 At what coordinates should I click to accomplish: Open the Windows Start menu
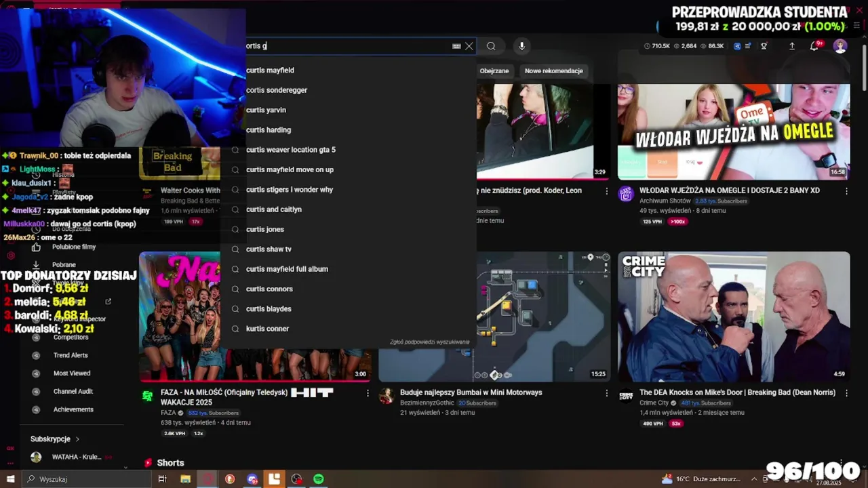(10, 479)
